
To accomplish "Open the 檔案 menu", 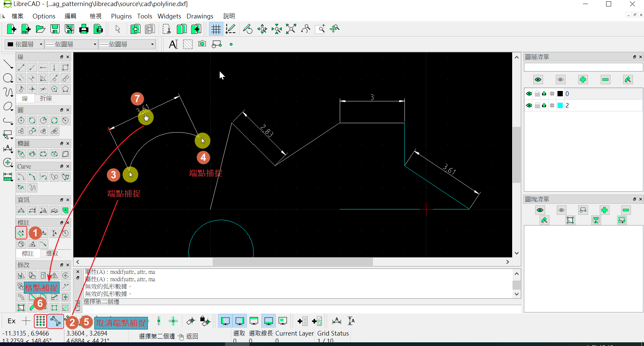I will click(17, 16).
